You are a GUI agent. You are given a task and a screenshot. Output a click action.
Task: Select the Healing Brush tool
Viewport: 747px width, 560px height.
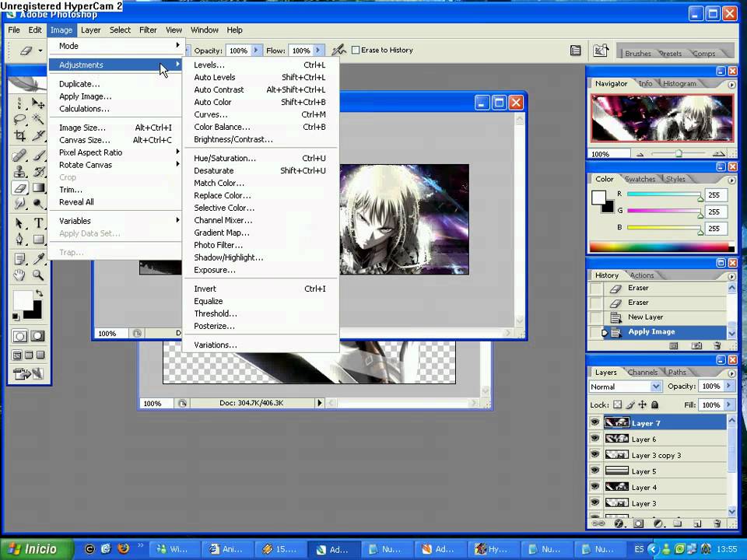tap(19, 156)
